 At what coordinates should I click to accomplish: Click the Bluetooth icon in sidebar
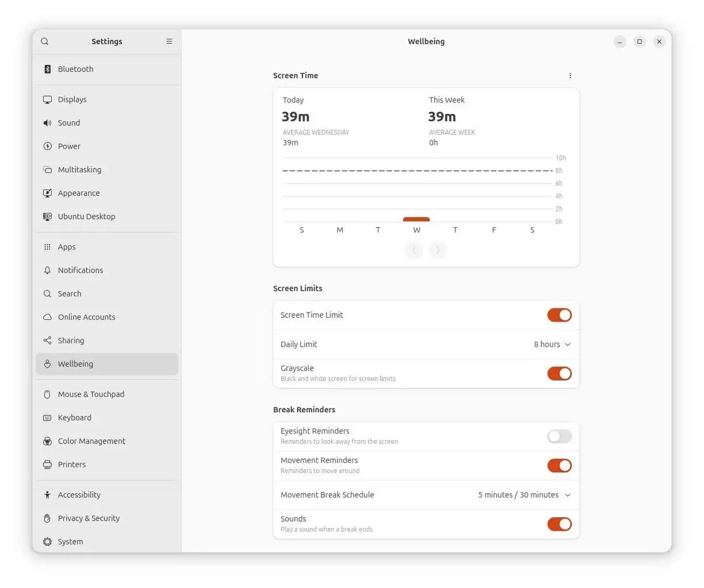pyautogui.click(x=48, y=69)
